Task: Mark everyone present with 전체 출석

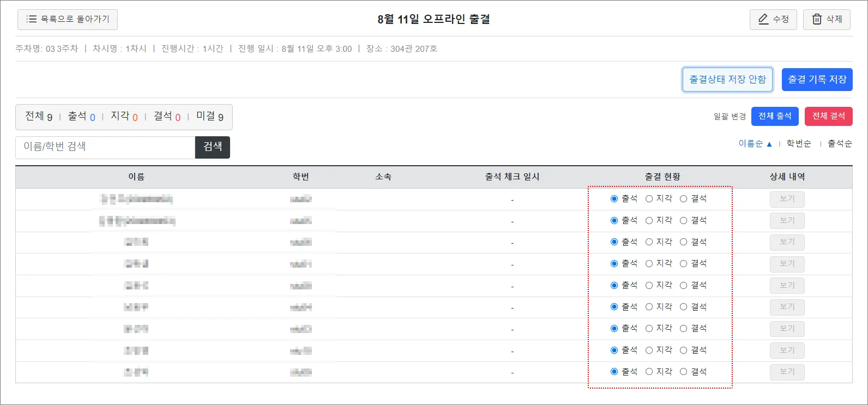Action: (775, 116)
